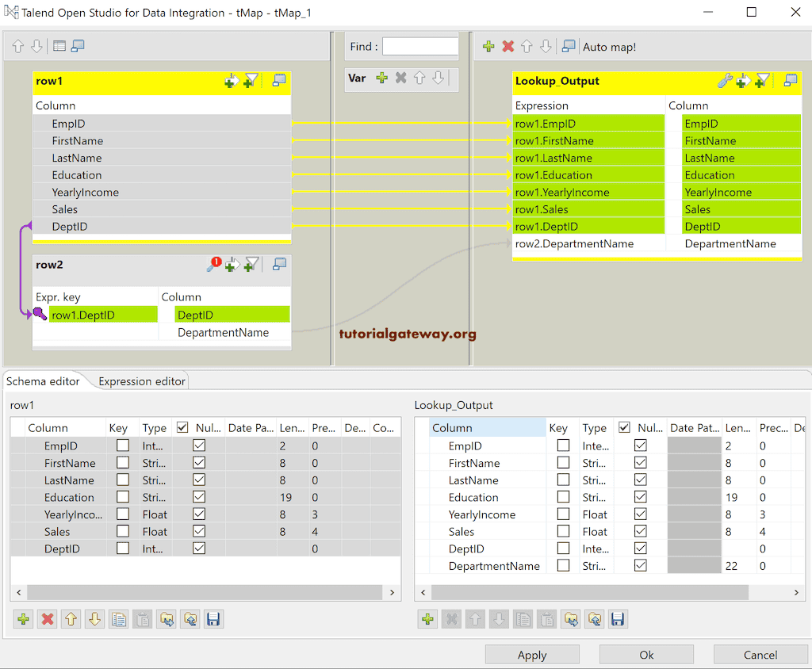The height and width of the screenshot is (669, 812).
Task: Add a new Var variable with plus icon
Action: (381, 78)
